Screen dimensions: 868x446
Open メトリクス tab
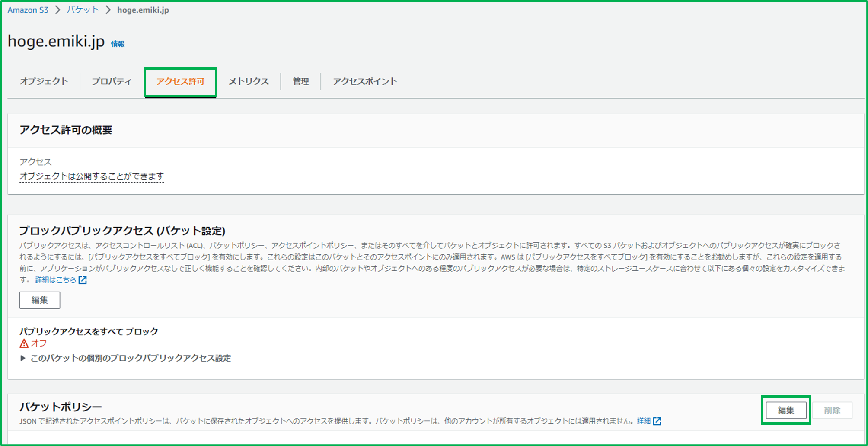coord(249,81)
